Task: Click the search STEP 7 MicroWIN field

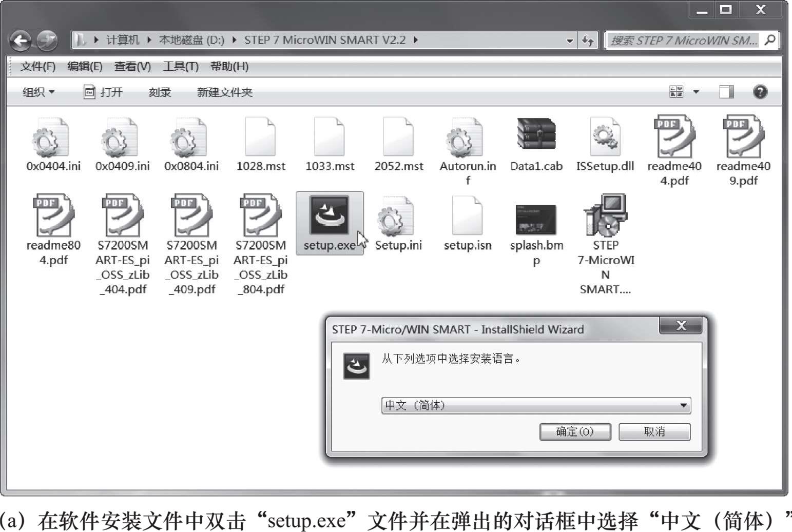Action: coord(683,41)
